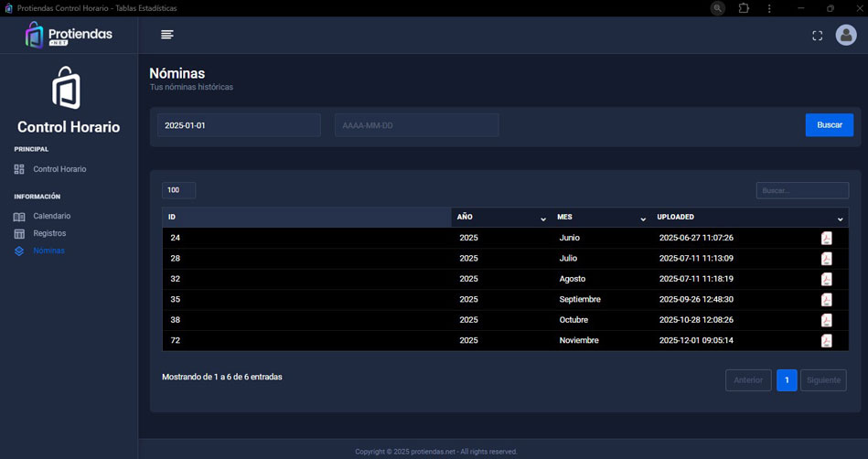Viewport: 868px width, 459px height.
Task: Sort table by UPLOADED column
Action: (748, 218)
